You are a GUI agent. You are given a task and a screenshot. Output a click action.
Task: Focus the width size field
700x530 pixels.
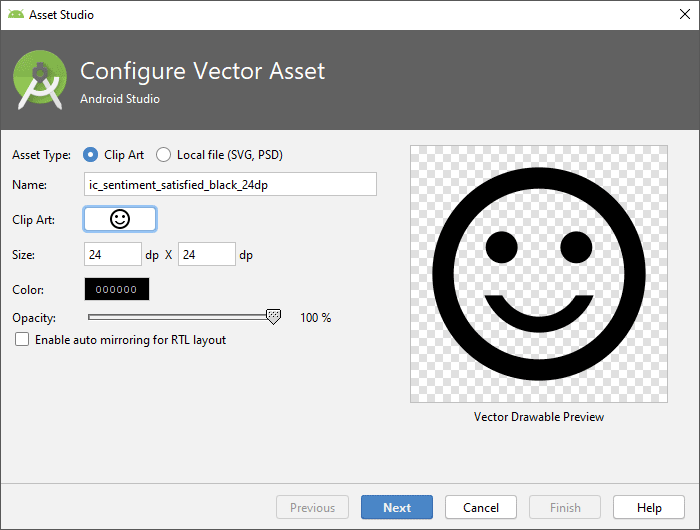click(112, 254)
